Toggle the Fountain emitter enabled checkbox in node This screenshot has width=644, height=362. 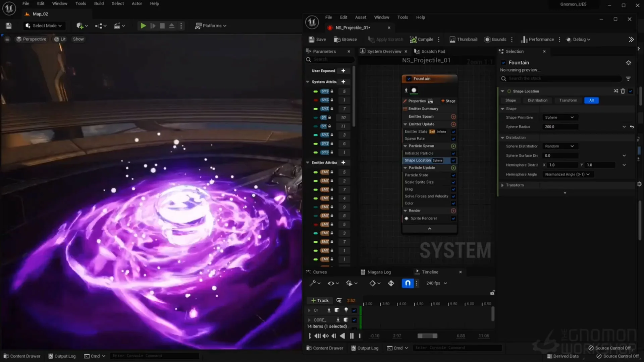coord(409,79)
